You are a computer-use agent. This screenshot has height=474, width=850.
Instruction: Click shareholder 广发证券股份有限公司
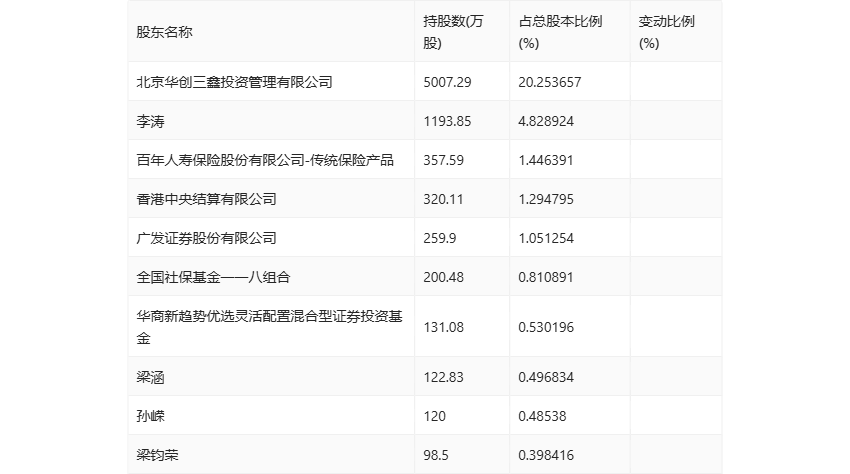click(x=207, y=238)
